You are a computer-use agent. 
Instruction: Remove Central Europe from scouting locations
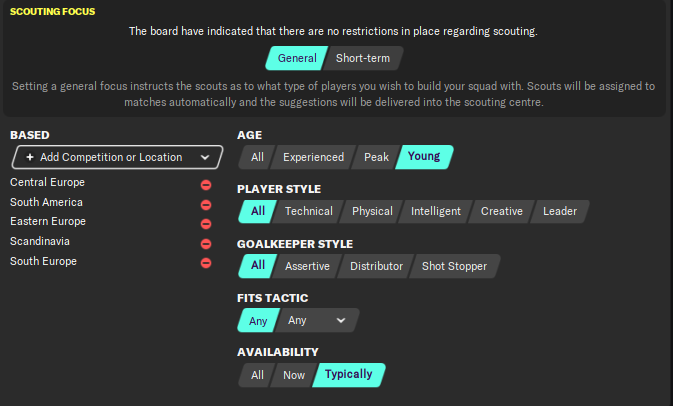point(206,184)
